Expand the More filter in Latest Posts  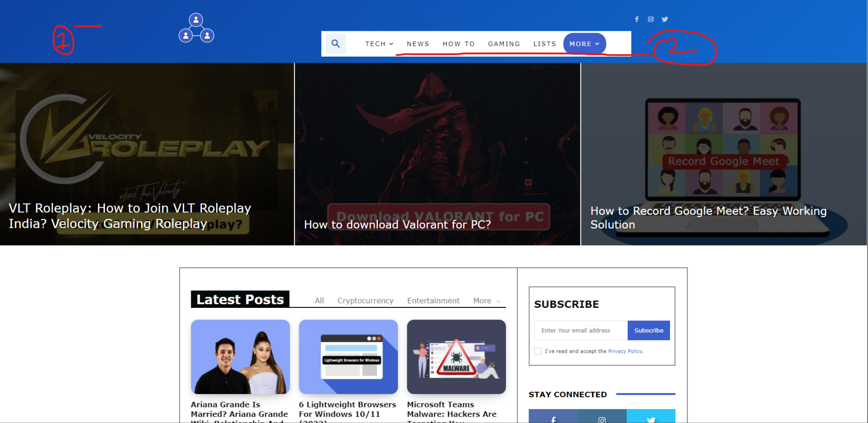487,301
